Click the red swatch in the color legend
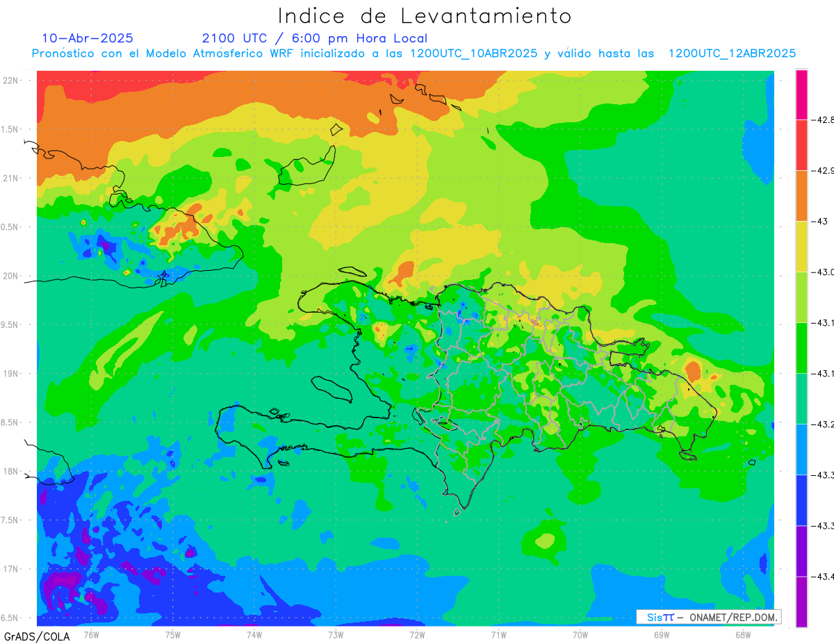This screenshot has width=834, height=644. [x=801, y=145]
